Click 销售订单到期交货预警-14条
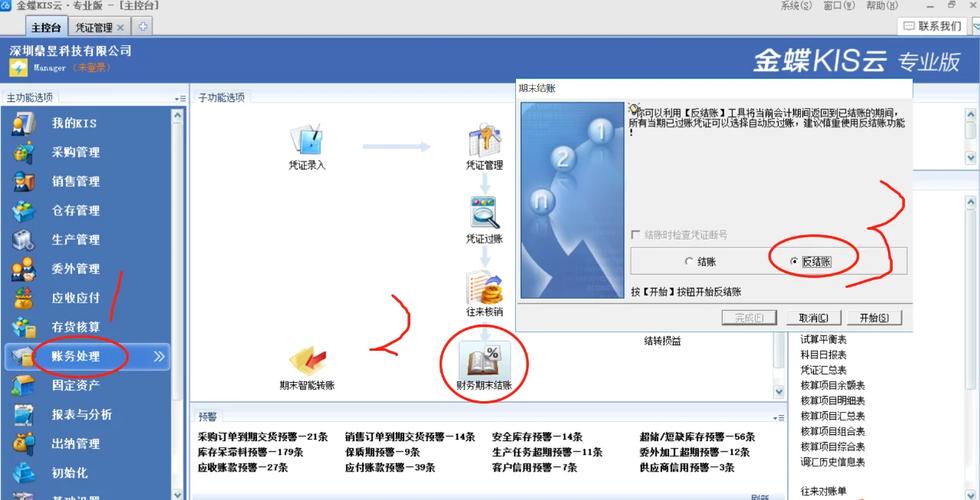This screenshot has height=500, width=980. coord(410,437)
